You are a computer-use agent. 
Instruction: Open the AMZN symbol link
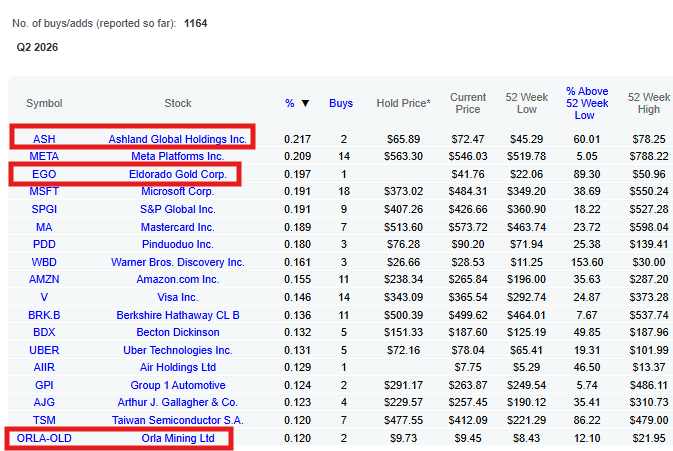(x=44, y=280)
